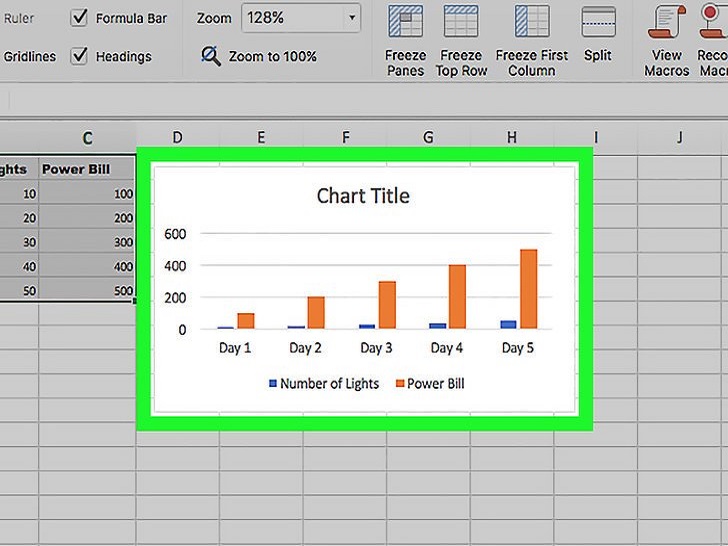Click the 128% zoom combo box
The width and height of the screenshot is (728, 546).
pyautogui.click(x=301, y=18)
